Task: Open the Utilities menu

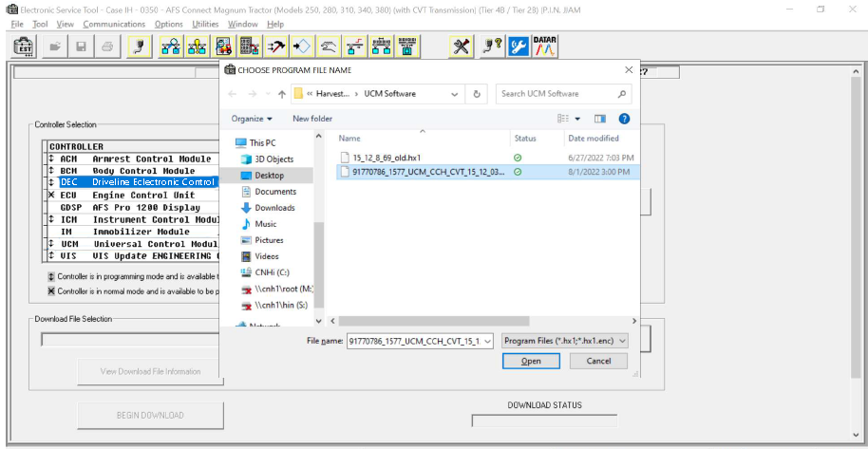Action: click(x=205, y=24)
